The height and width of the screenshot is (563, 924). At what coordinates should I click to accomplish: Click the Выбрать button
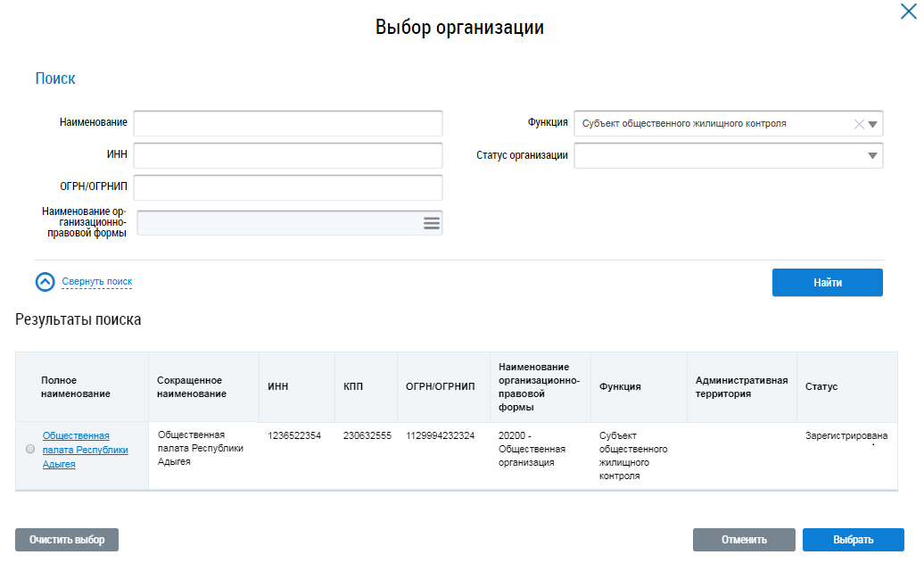[x=853, y=540]
